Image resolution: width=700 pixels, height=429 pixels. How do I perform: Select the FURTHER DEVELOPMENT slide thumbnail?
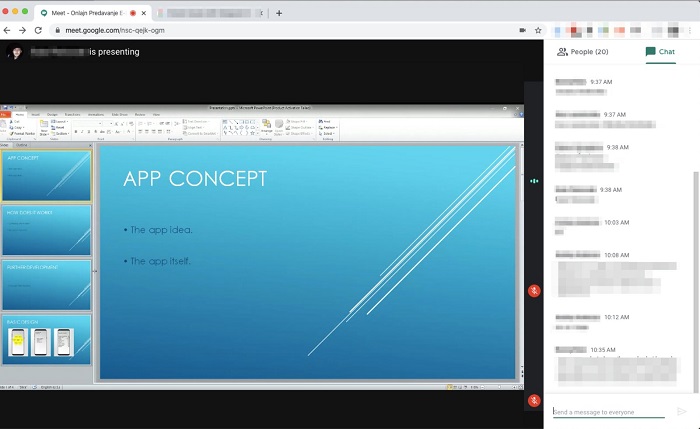(47, 285)
